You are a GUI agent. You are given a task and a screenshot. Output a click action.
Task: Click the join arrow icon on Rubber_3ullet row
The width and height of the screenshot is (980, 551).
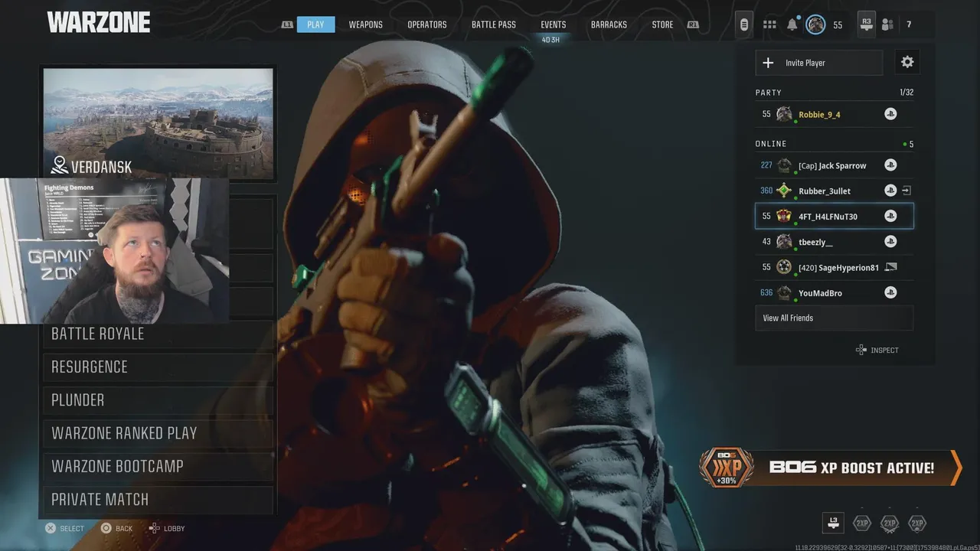pyautogui.click(x=906, y=191)
